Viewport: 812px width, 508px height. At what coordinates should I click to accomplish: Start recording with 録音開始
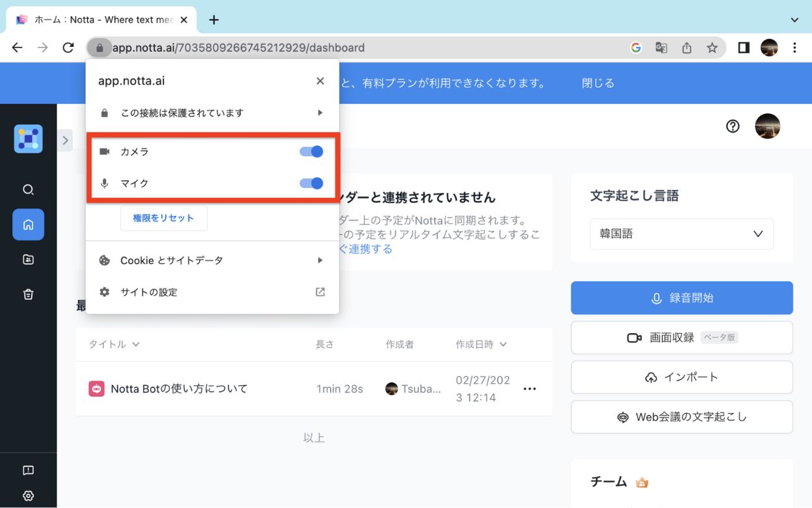[682, 298]
